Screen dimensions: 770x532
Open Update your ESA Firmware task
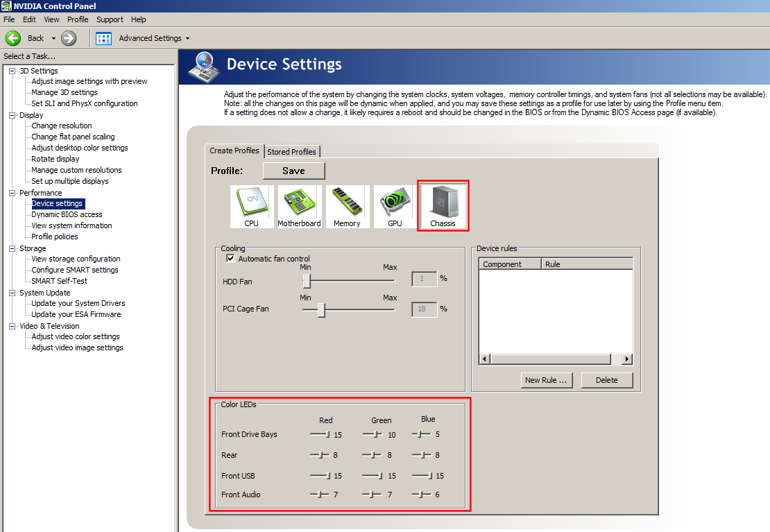76,314
